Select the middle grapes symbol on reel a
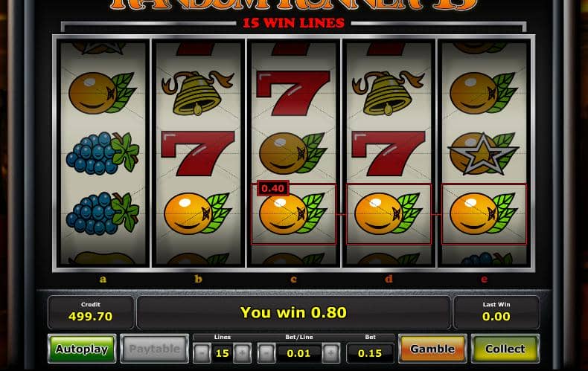This screenshot has width=588, height=371. tap(103, 153)
